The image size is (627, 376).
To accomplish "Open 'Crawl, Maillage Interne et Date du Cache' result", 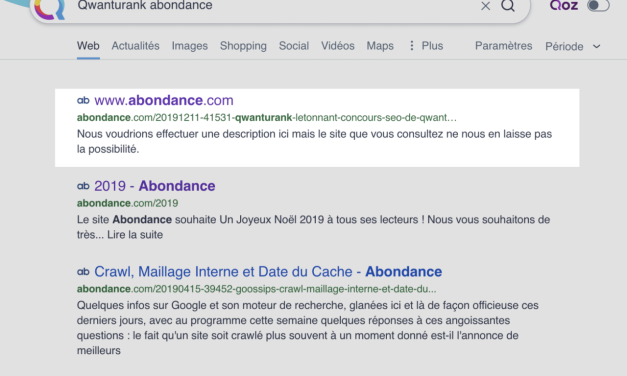I will pos(268,272).
